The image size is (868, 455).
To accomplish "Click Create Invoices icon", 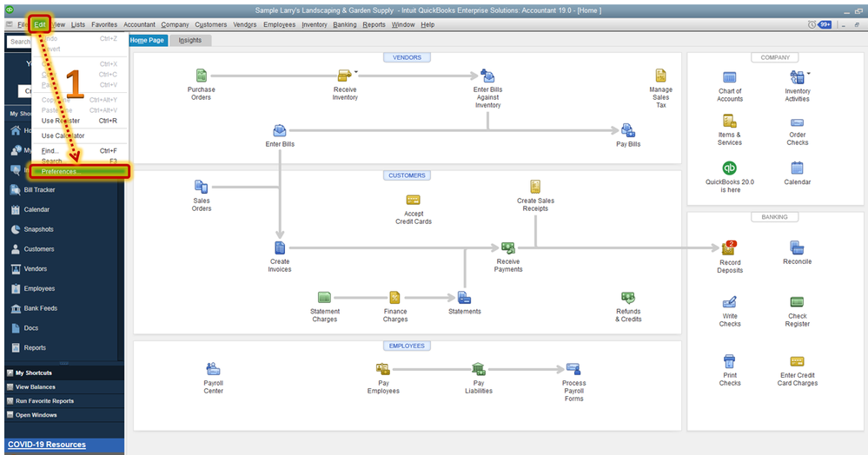I will pyautogui.click(x=280, y=248).
